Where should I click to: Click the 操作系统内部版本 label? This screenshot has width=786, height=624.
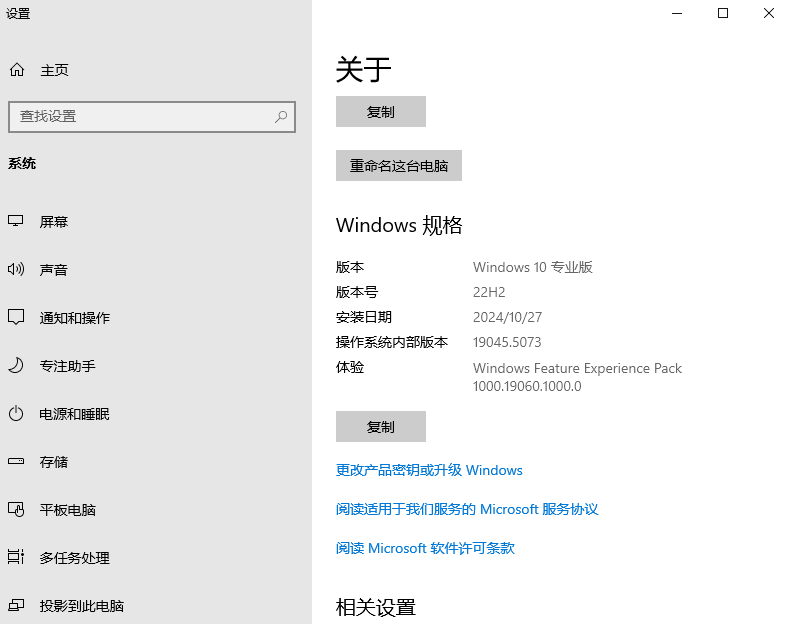click(392, 342)
